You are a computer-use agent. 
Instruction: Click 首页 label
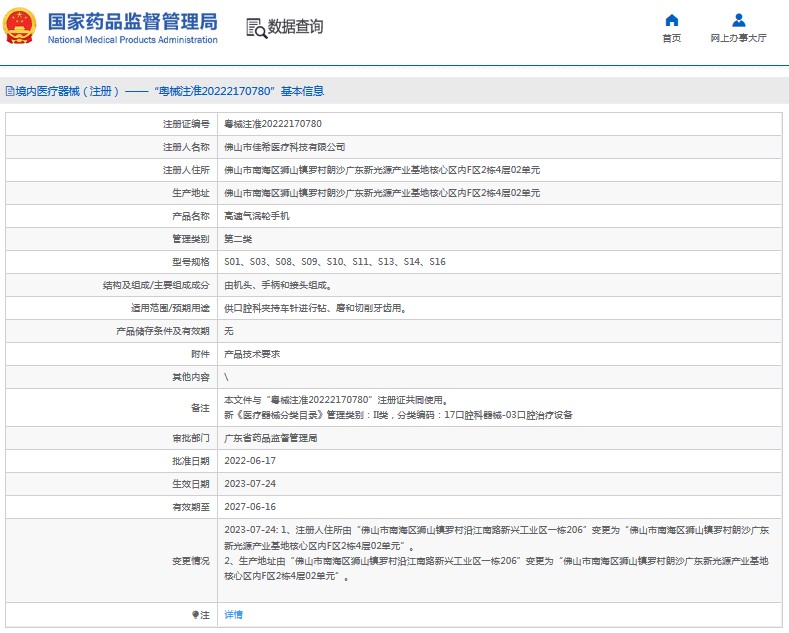pos(671,38)
